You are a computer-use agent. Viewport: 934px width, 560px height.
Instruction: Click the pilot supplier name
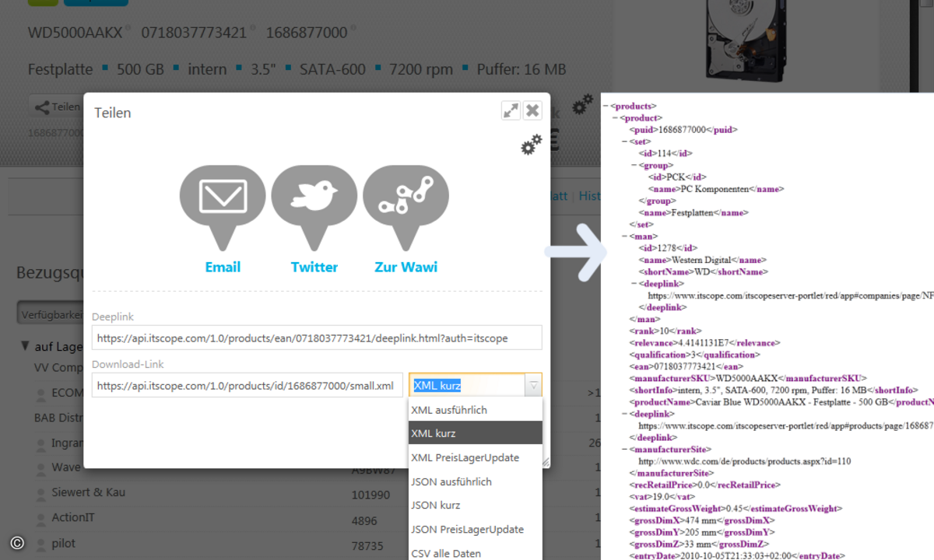[x=63, y=543]
